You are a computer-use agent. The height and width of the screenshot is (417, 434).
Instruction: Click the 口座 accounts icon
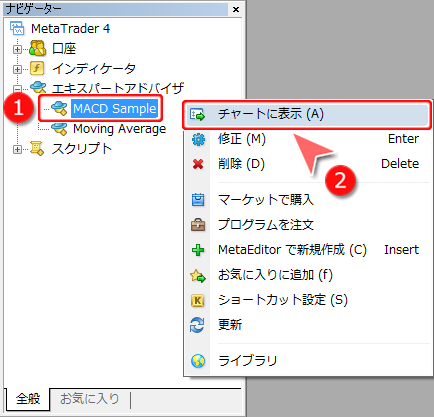coord(37,48)
